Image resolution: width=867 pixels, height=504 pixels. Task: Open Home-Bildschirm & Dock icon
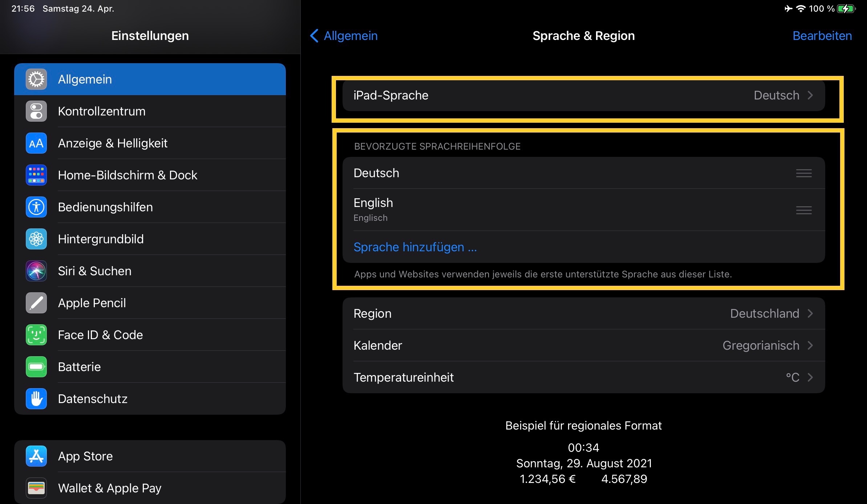(x=36, y=175)
